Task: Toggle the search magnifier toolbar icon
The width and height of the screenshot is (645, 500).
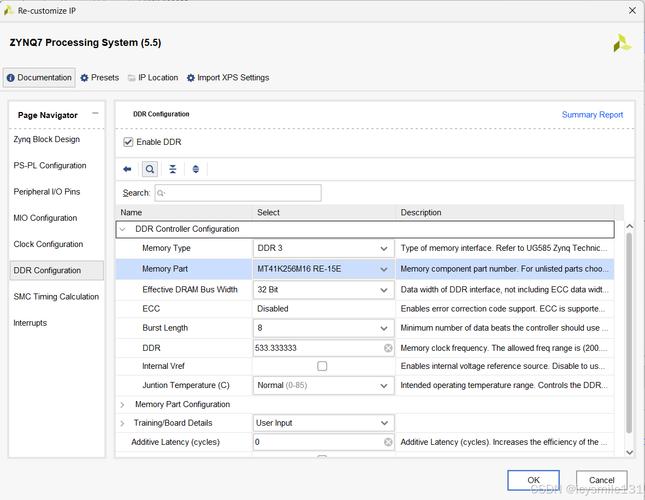Action: [x=150, y=169]
